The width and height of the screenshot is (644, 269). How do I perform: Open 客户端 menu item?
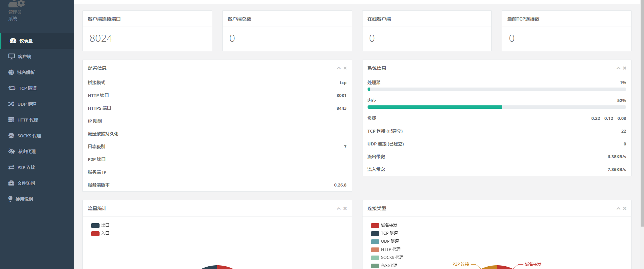pos(37,57)
